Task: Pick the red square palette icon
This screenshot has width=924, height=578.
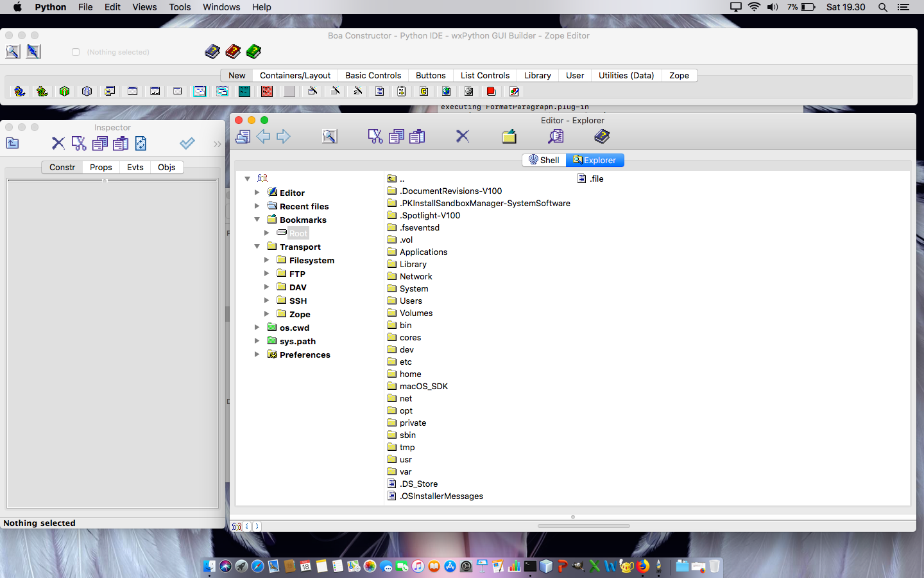Action: [x=267, y=91]
